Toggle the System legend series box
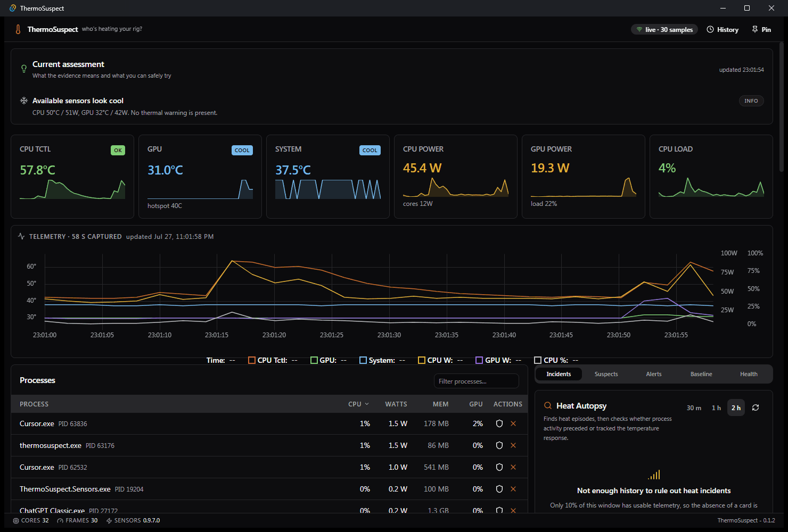Screen dimensions: 788x532 coord(363,360)
